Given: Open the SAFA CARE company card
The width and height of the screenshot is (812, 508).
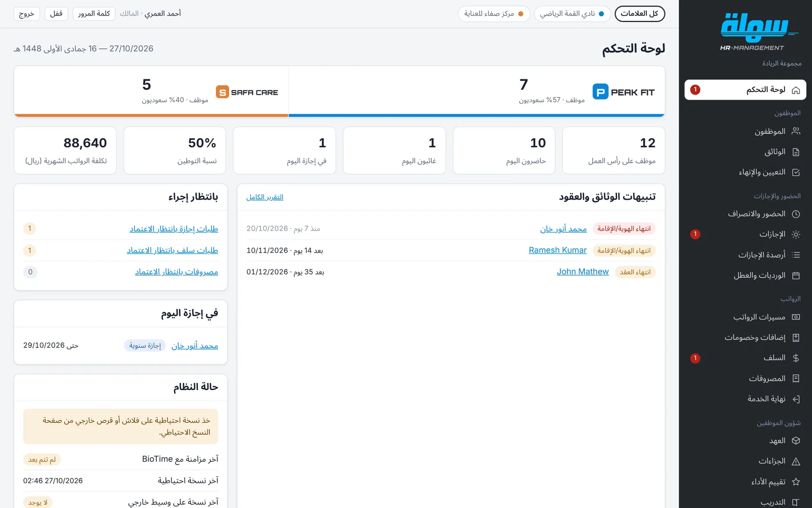Looking at the screenshot, I should 151,91.
